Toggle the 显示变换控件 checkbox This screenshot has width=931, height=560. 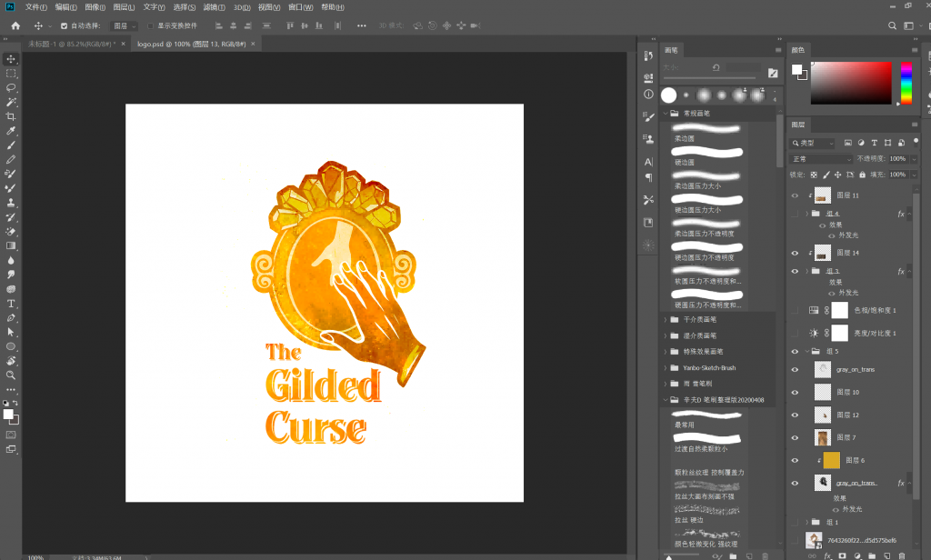click(x=150, y=25)
